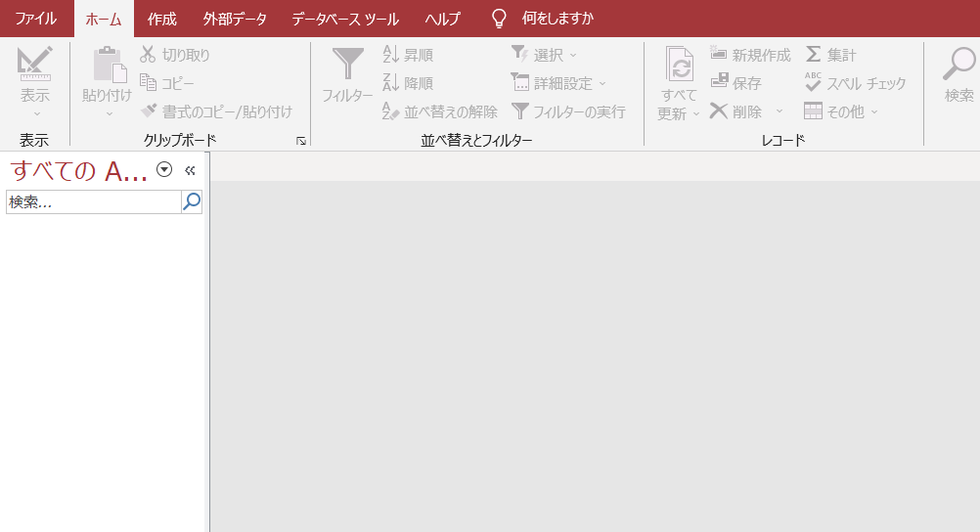Click the 集計 sigma icon
The image size is (980, 532).
coord(813,55)
